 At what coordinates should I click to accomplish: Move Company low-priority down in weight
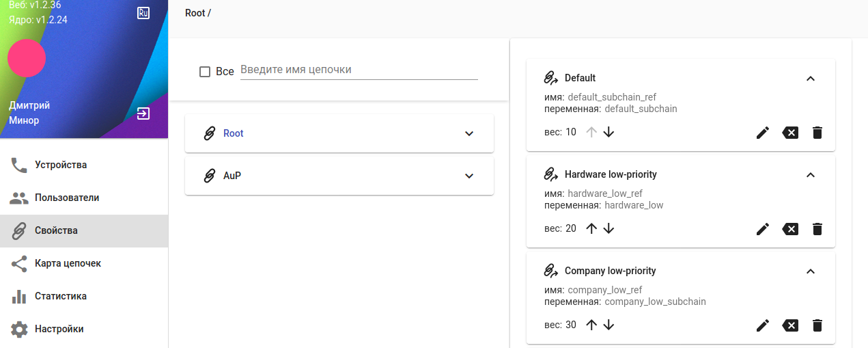(609, 325)
